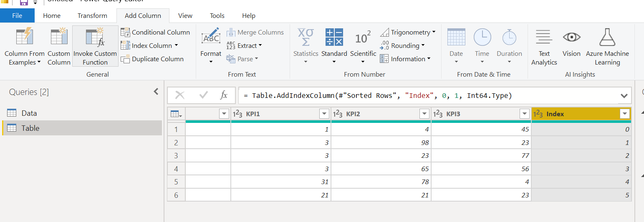Click KPI2 cell with value 78
644x222 pixels.
tap(381, 182)
